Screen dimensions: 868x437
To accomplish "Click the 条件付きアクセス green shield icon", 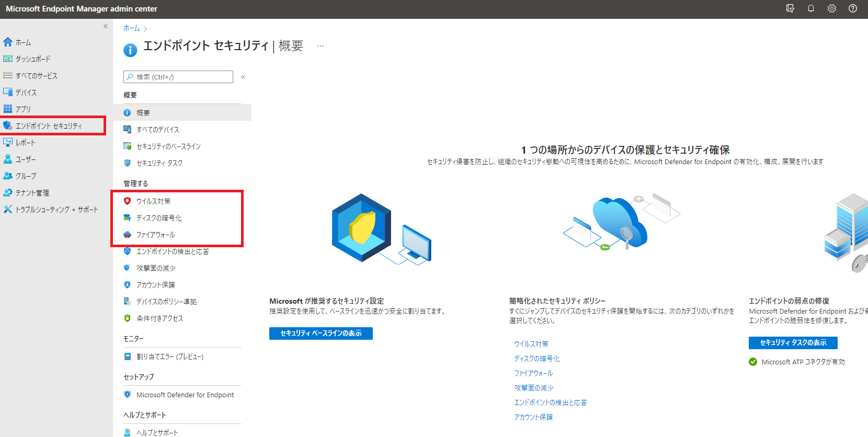I will click(x=127, y=318).
